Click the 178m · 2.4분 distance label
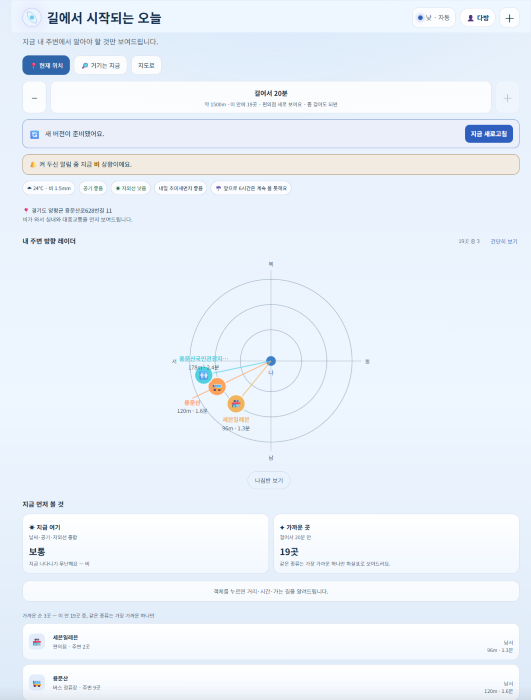531x700 pixels. (x=204, y=367)
